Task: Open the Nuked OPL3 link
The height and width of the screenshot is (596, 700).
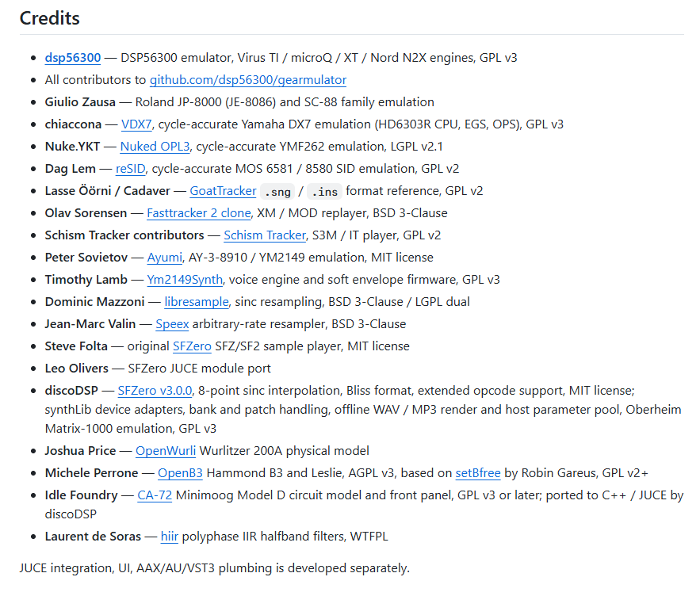Action: coord(155,147)
